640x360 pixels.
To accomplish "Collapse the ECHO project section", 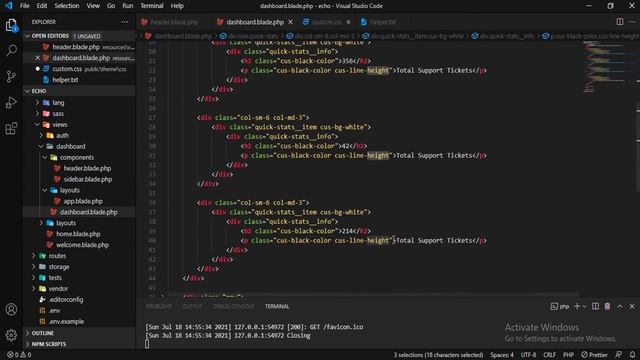I will (80, 91).
